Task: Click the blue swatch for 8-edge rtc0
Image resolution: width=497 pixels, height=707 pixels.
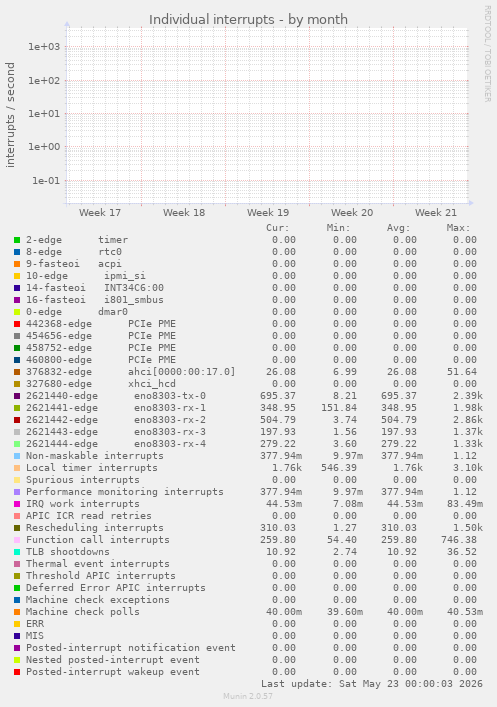Action: click(x=17, y=252)
